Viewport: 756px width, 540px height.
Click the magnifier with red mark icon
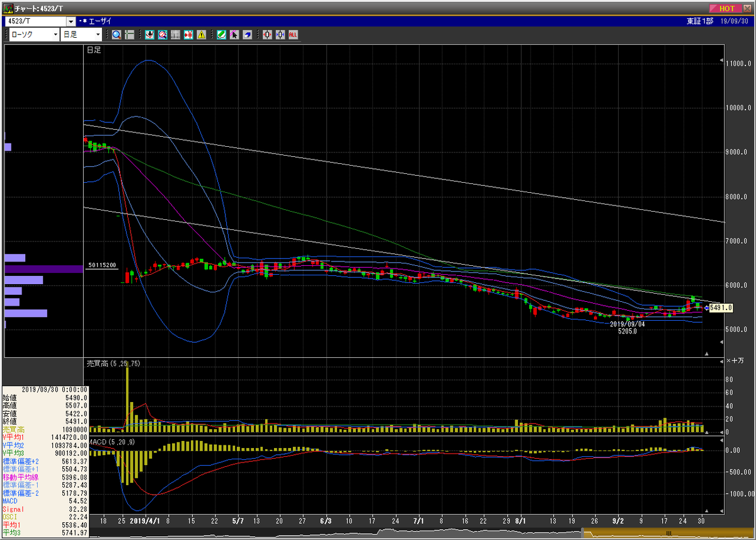point(163,34)
